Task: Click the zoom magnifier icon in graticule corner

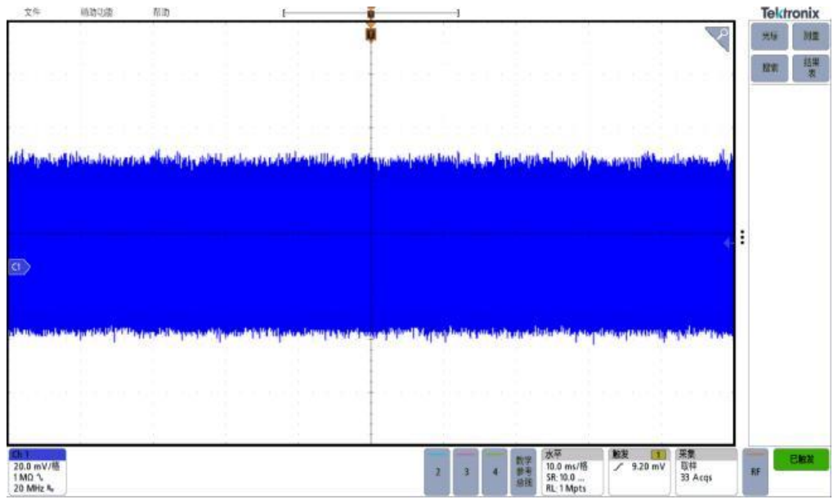Action: (x=718, y=38)
